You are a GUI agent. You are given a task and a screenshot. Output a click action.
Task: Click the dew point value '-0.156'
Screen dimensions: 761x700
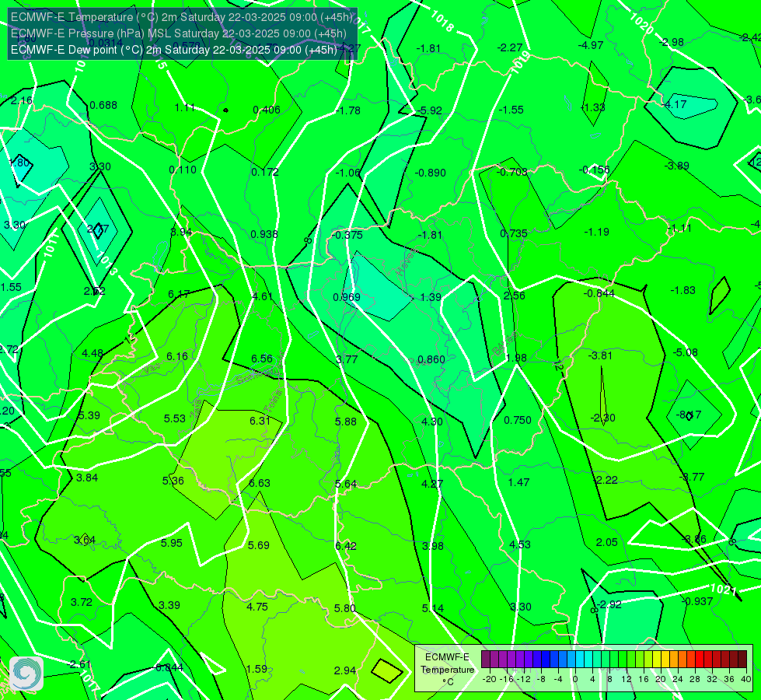point(595,170)
